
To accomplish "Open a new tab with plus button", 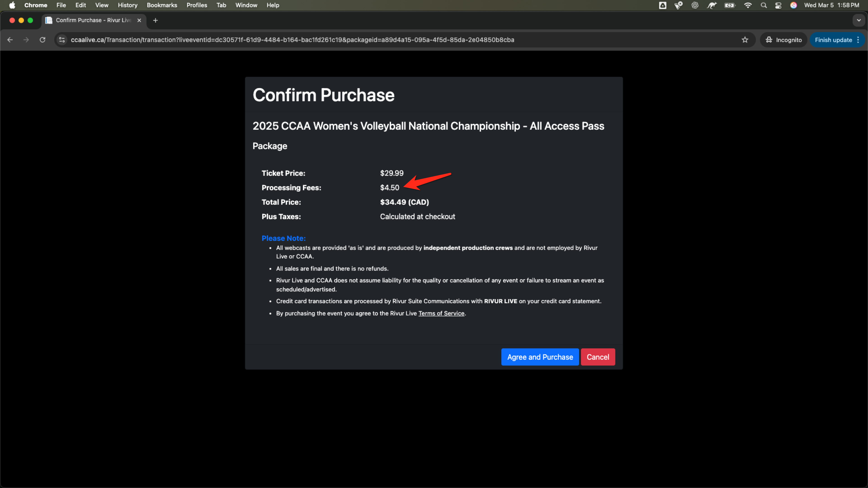I will coord(155,20).
